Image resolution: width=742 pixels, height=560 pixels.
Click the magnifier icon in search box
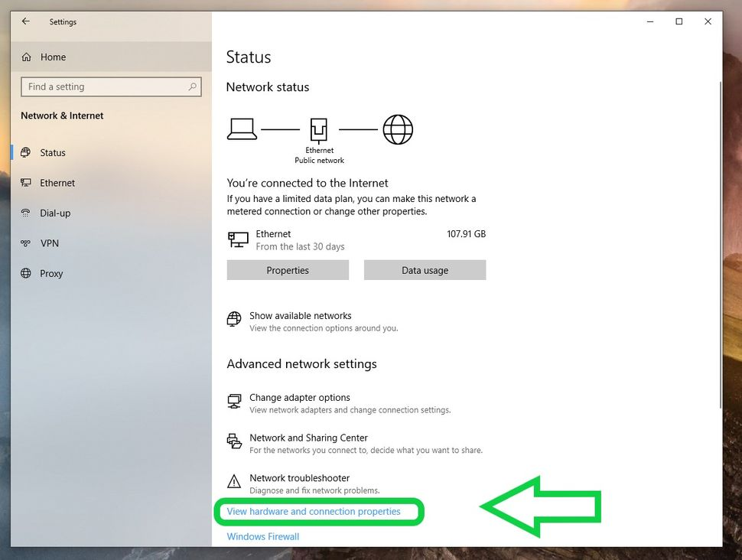tap(192, 86)
